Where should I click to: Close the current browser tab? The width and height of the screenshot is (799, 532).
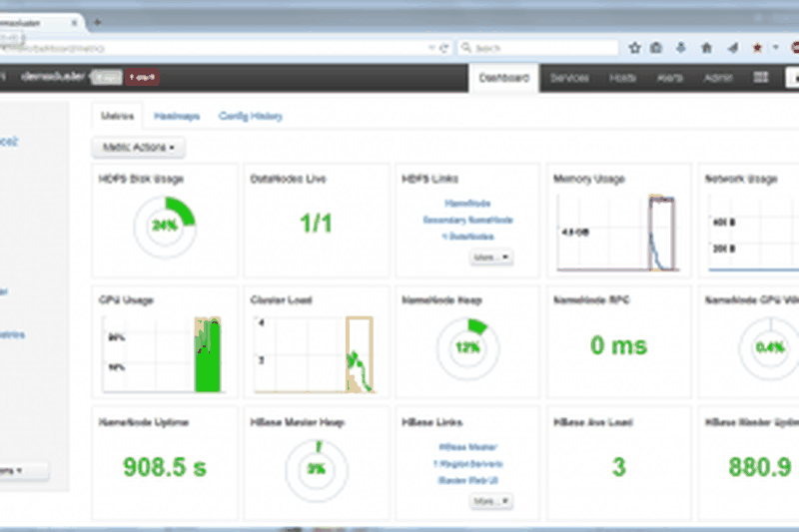(74, 23)
